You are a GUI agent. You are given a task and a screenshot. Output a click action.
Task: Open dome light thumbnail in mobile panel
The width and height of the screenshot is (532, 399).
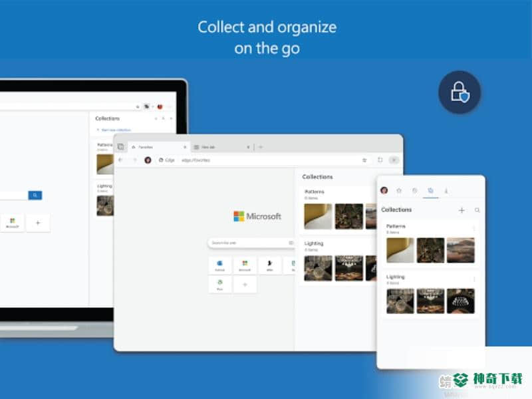coord(460,301)
